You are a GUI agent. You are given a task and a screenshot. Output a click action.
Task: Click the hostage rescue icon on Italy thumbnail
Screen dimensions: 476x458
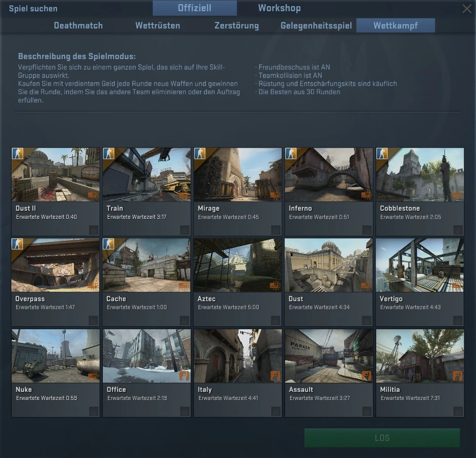coord(275,376)
